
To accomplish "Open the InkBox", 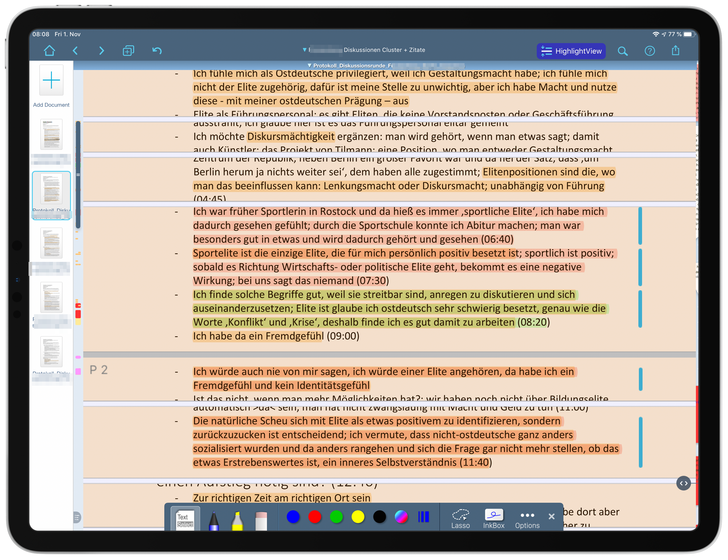I will pos(494,519).
